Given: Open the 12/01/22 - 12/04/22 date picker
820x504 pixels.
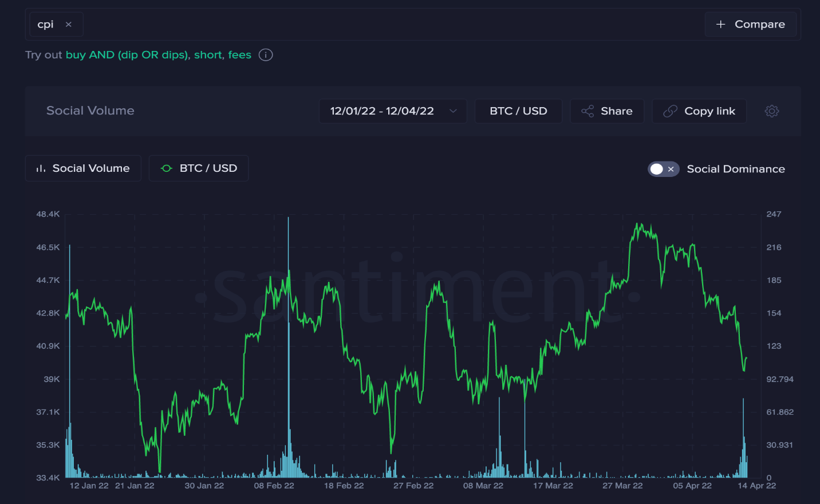Looking at the screenshot, I should [x=382, y=111].
